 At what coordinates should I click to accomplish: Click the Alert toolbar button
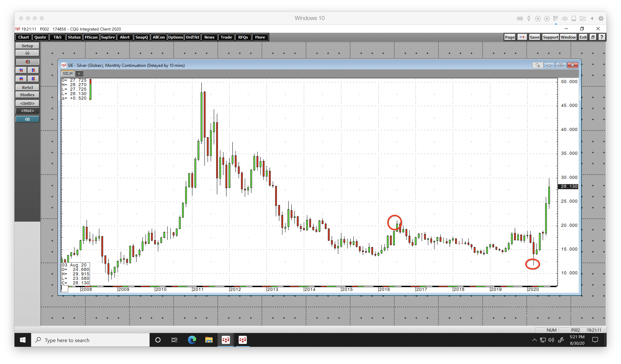point(125,37)
